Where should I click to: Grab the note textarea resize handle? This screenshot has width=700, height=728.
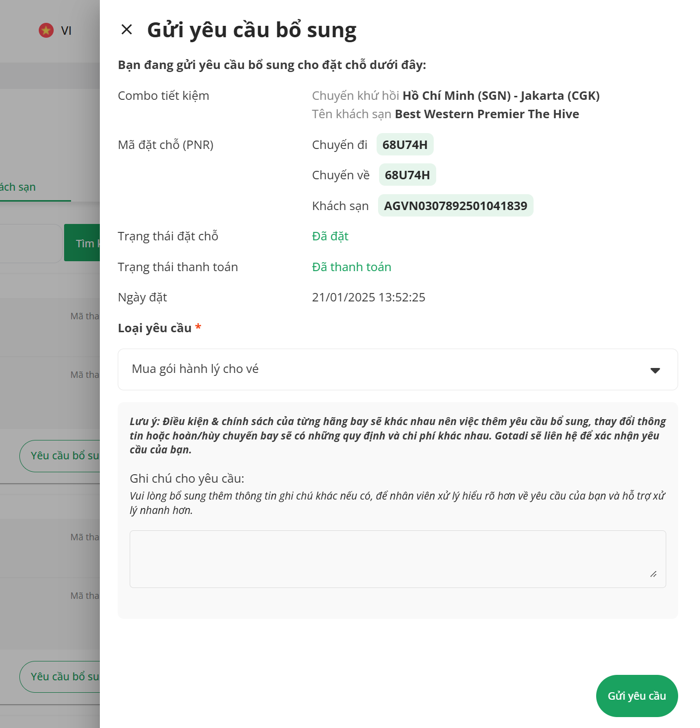(653, 574)
